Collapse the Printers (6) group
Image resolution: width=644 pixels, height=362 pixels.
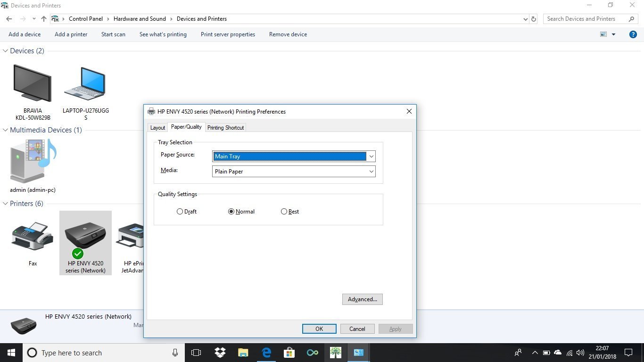click(x=6, y=204)
